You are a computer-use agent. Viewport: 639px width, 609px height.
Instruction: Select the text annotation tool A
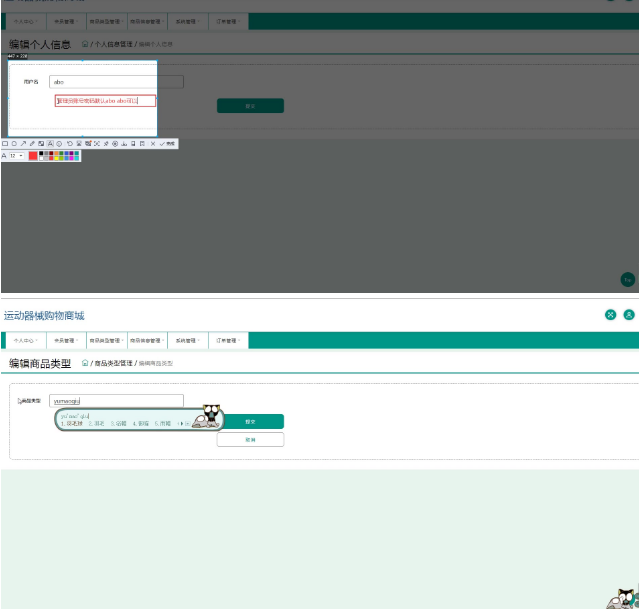(x=50, y=143)
